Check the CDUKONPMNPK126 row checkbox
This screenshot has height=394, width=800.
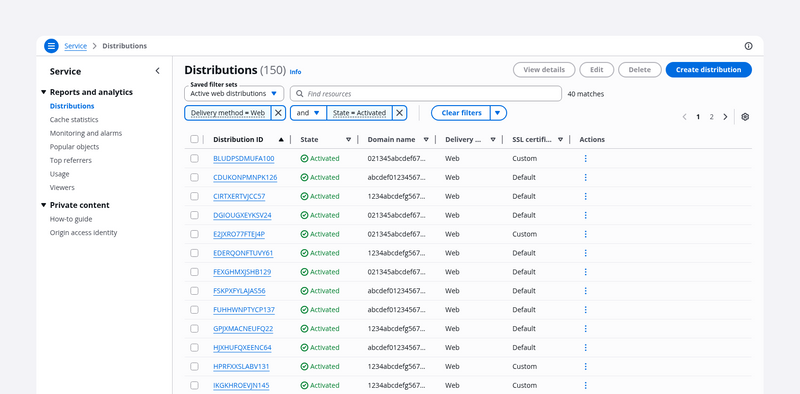pos(194,178)
